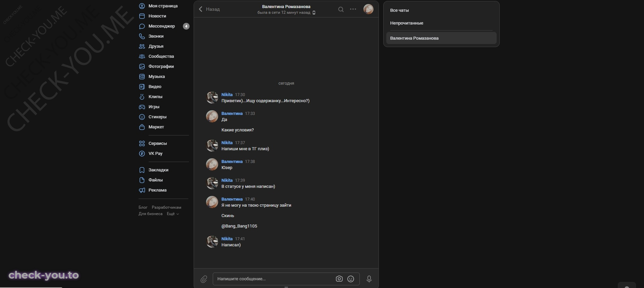Click the Сообщества communities icon

point(142,56)
